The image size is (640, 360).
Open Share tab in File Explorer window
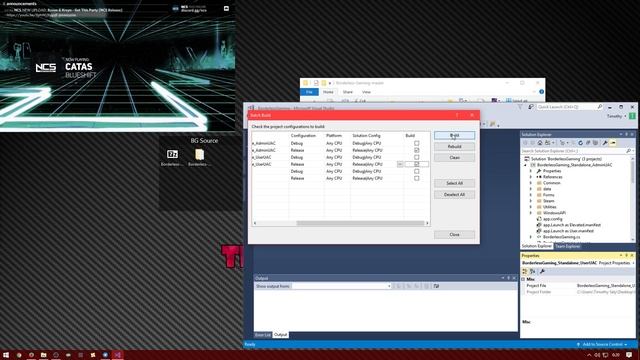(348, 92)
